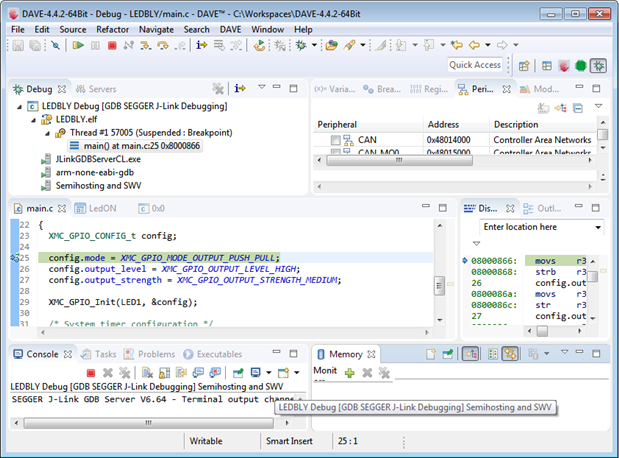Click the red Terminate icon in main toolbar
Image resolution: width=619 pixels, height=458 pixels.
click(x=112, y=46)
